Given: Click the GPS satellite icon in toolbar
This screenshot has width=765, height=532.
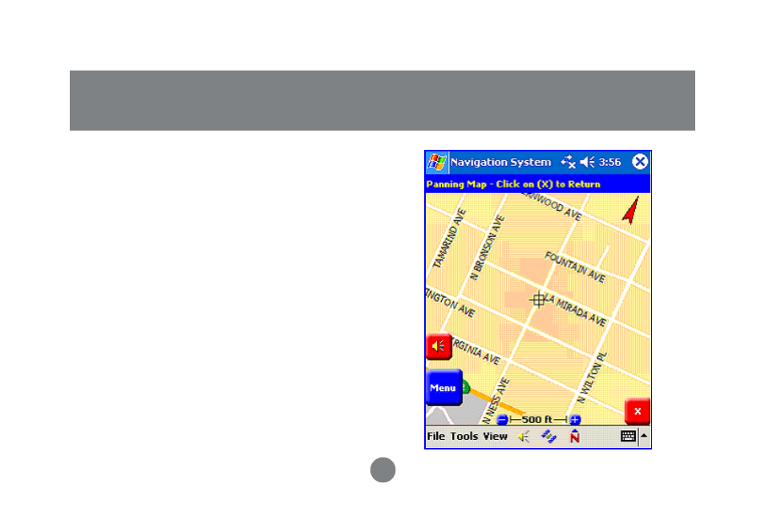Looking at the screenshot, I should coord(548,437).
